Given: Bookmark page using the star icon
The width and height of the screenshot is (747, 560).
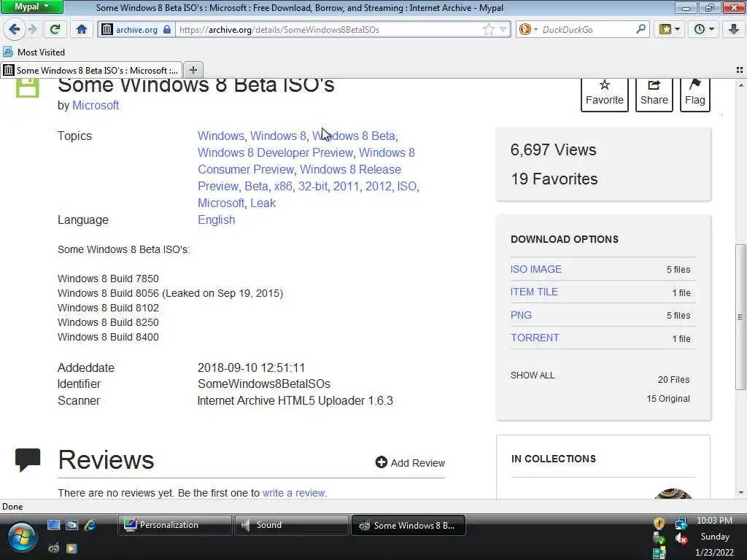Looking at the screenshot, I should [488, 29].
